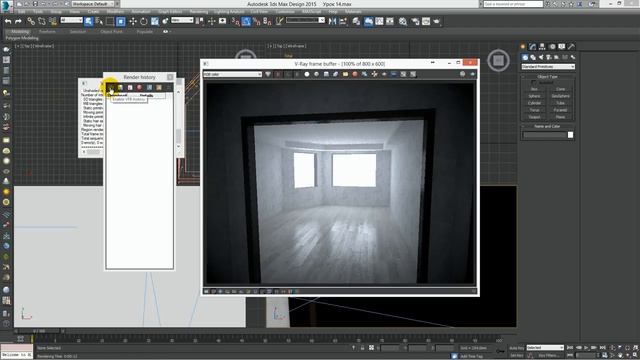Collapse the Name and Color rollout
This screenshot has height=360, width=640.
pos(547,127)
